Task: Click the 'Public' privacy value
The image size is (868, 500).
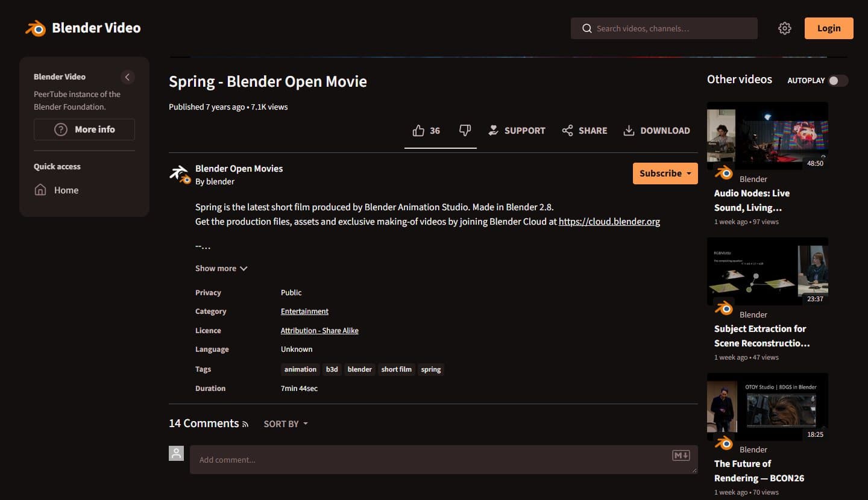Action: tap(291, 293)
